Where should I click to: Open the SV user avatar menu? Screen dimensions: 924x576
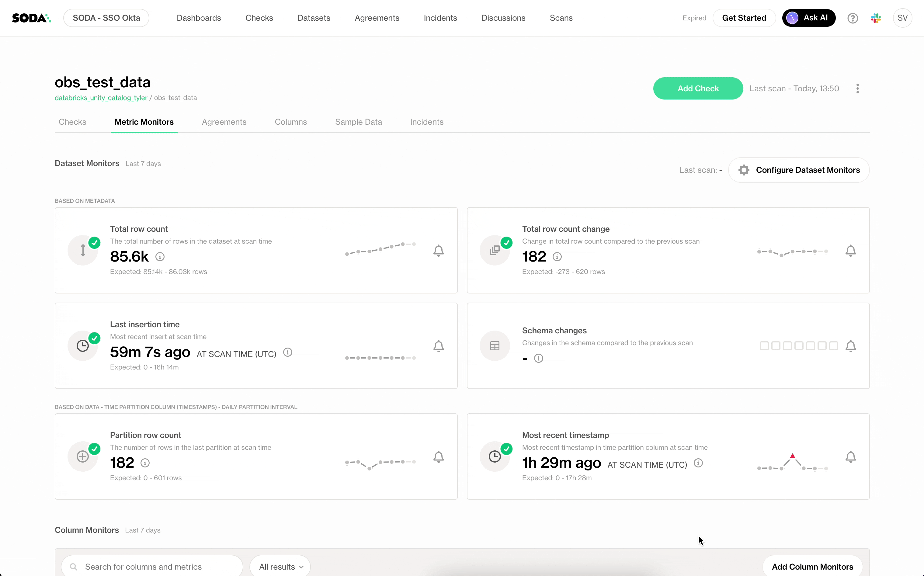(903, 18)
